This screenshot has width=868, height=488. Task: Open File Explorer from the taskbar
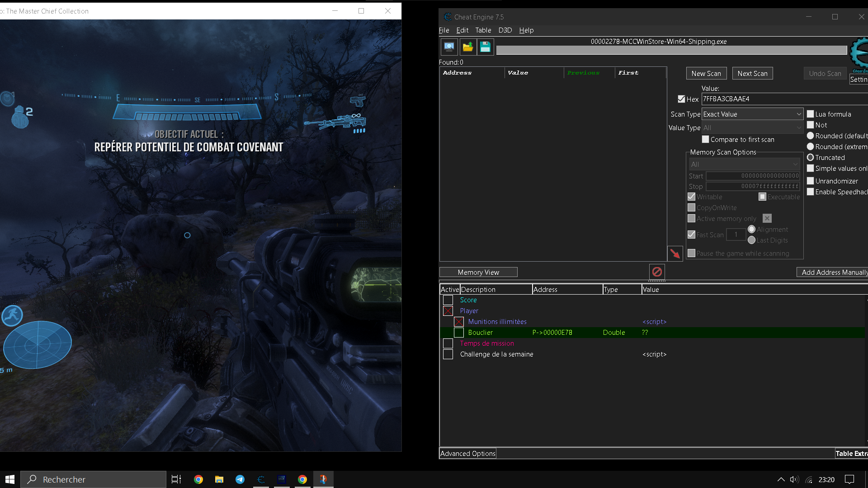(x=219, y=479)
